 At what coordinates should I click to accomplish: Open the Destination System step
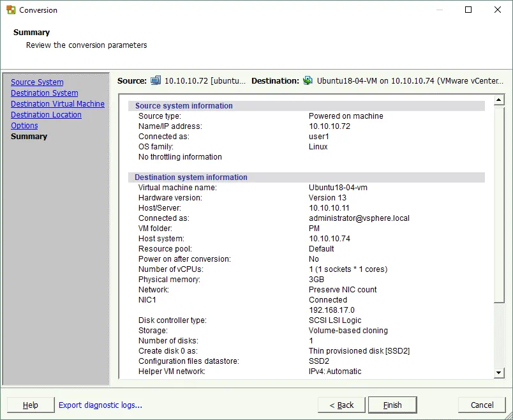[44, 93]
